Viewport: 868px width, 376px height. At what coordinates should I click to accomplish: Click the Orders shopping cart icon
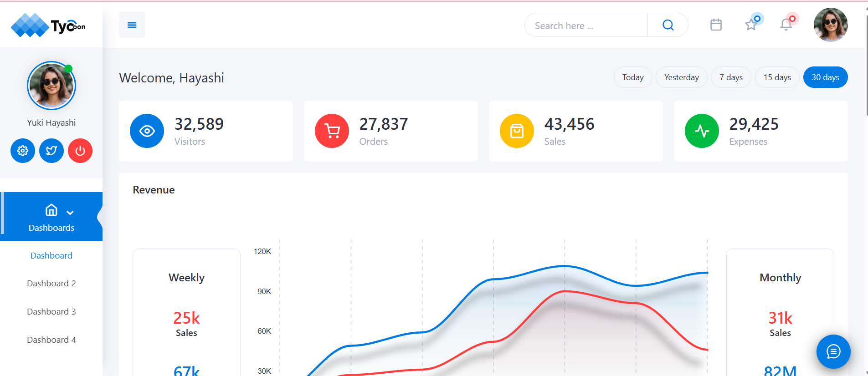click(332, 131)
